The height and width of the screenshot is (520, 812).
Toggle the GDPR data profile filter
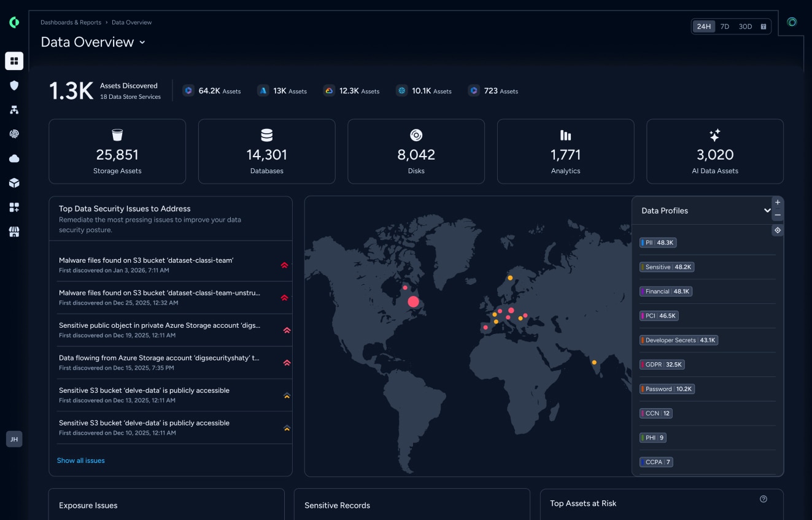662,364
